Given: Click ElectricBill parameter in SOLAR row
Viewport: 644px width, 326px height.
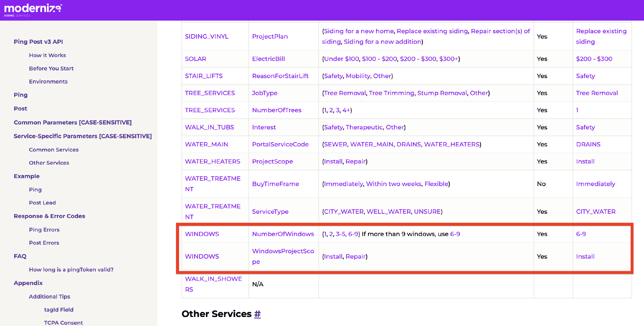Looking at the screenshot, I should pyautogui.click(x=268, y=59).
